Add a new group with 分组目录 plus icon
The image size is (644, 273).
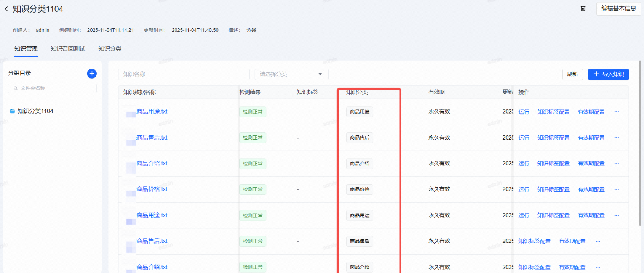click(x=92, y=74)
